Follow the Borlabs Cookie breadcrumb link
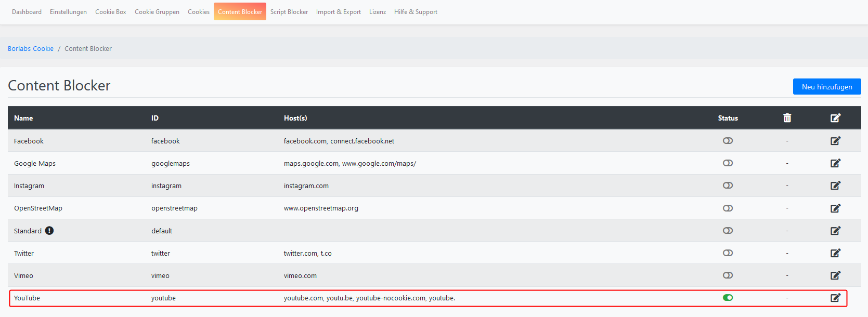 click(x=31, y=48)
